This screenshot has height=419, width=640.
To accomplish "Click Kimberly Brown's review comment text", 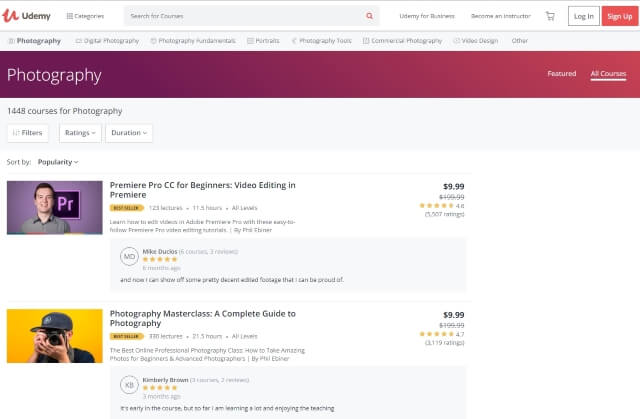I will point(227,408).
